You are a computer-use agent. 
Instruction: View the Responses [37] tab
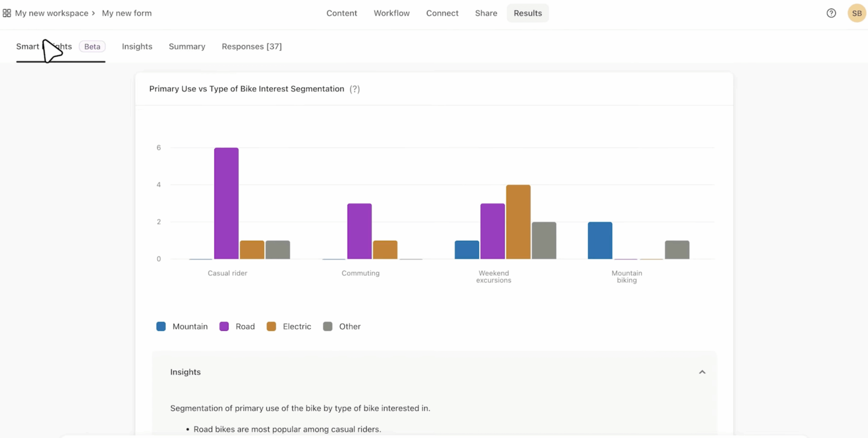pyautogui.click(x=252, y=47)
